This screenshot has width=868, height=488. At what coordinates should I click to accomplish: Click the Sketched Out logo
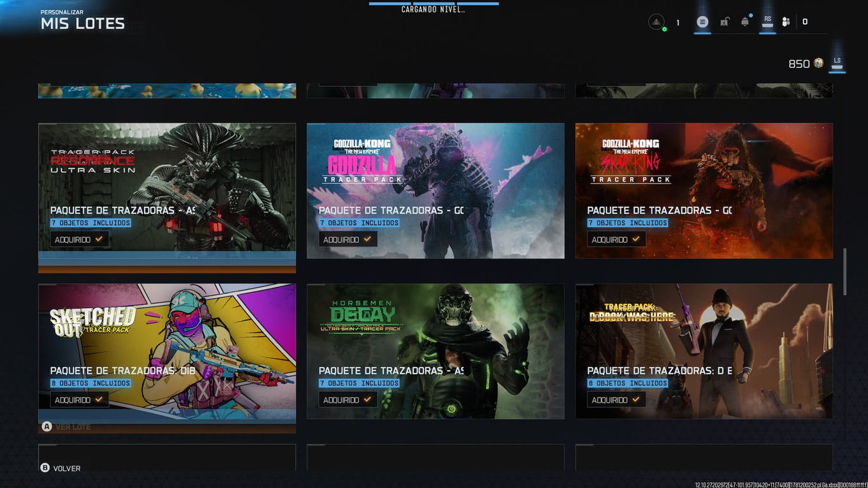tap(93, 322)
